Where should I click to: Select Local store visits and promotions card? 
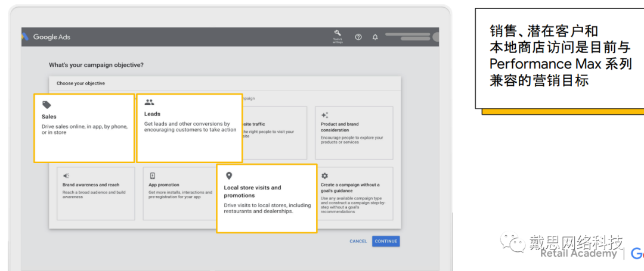coord(267,198)
